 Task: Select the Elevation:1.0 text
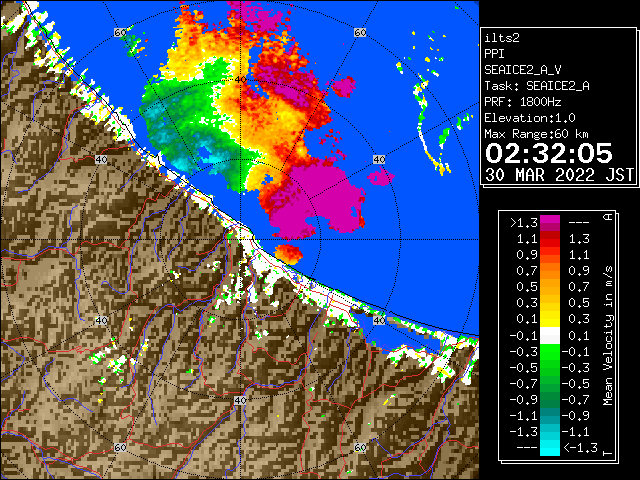pyautogui.click(x=530, y=118)
